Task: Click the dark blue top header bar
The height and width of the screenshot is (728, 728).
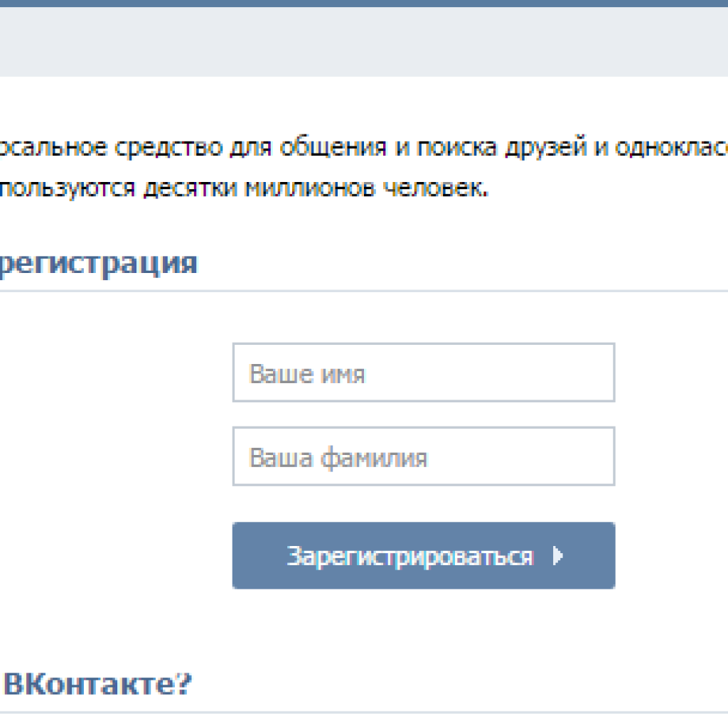Action: (364, 4)
